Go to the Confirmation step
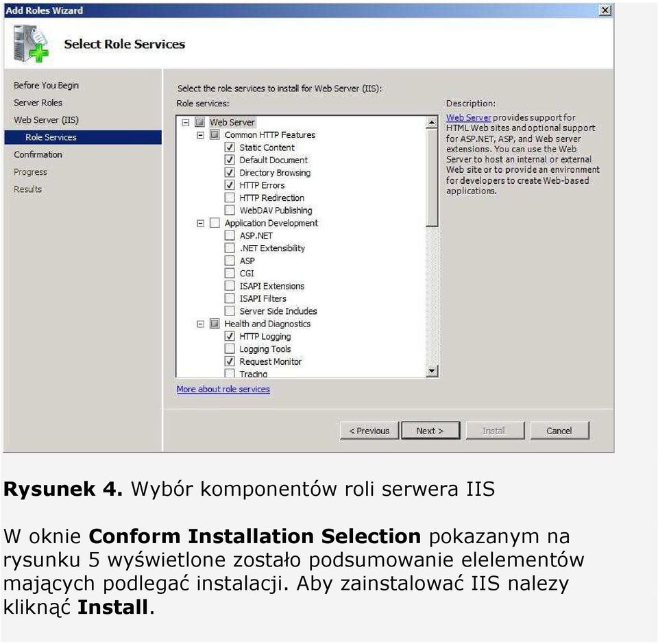Image resolution: width=658 pixels, height=644 pixels. 38,154
